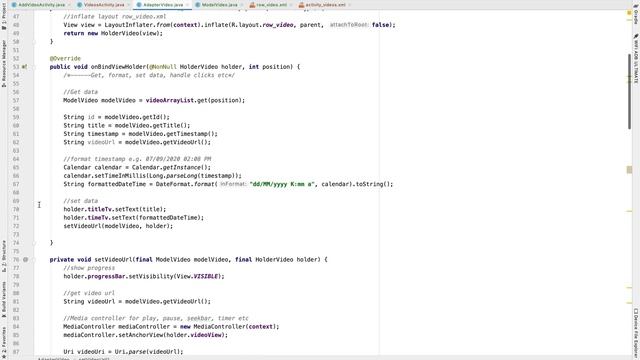
Task: Click the '@Override' annotation
Action: 65,58
